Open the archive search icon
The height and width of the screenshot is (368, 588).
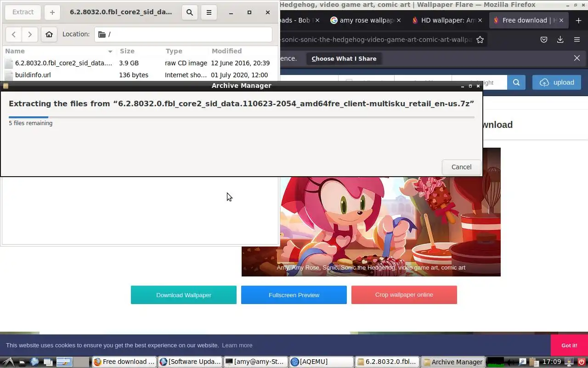[x=190, y=12]
